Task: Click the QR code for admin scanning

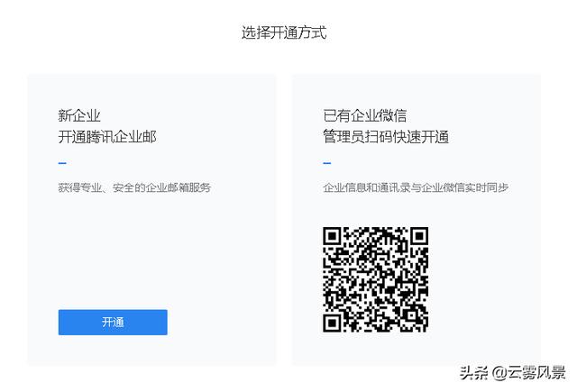Action: tap(375, 279)
